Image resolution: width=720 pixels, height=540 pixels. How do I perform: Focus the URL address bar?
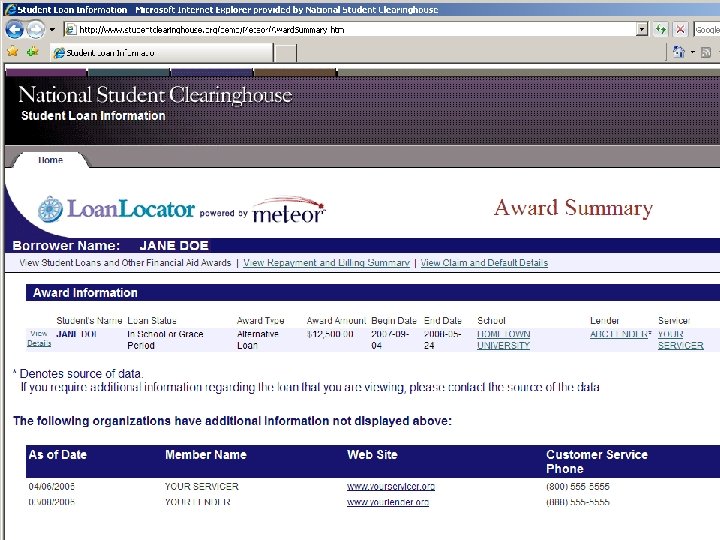click(x=350, y=30)
